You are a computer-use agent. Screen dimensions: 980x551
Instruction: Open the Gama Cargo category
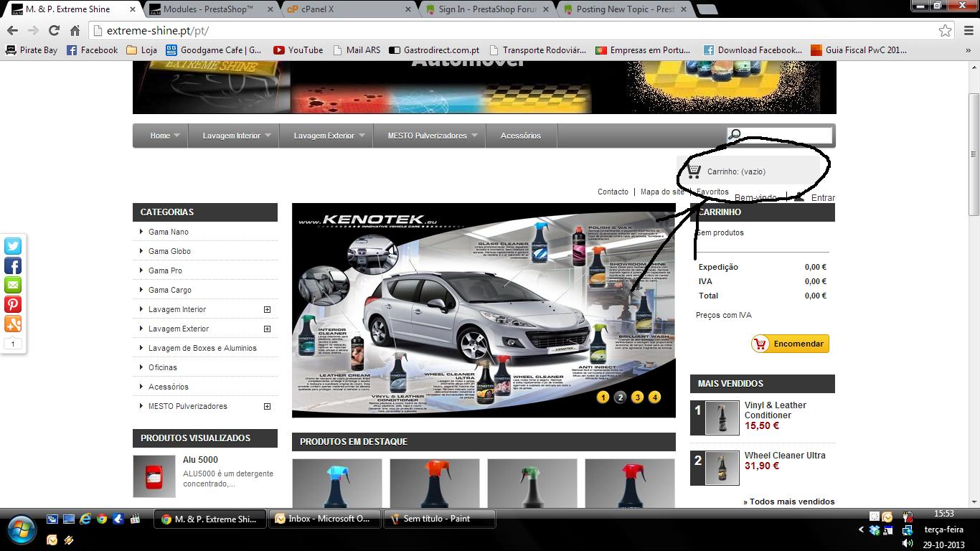point(170,290)
